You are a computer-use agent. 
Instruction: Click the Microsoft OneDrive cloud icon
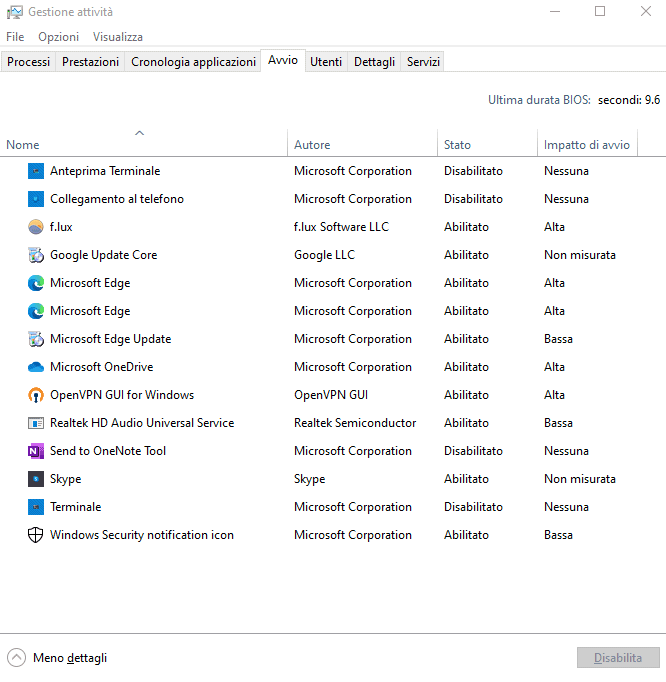pos(36,367)
